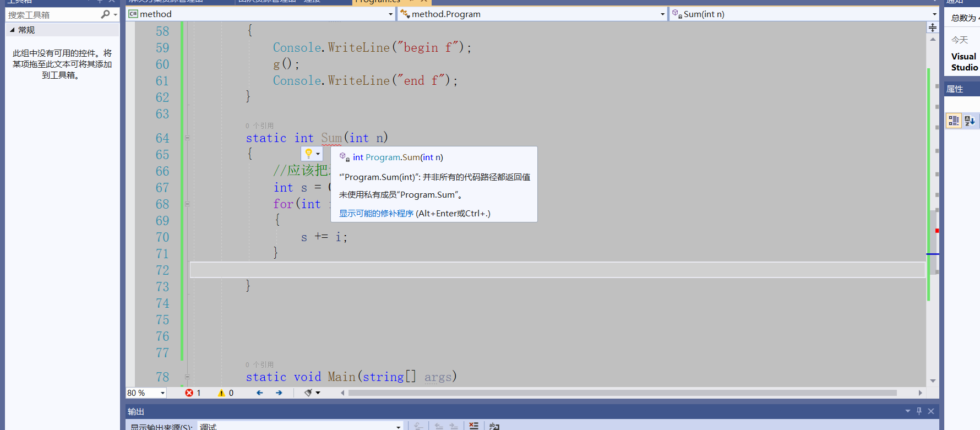Click the vertical scrollbar up arrow
The height and width of the screenshot is (430, 980).
click(x=933, y=39)
